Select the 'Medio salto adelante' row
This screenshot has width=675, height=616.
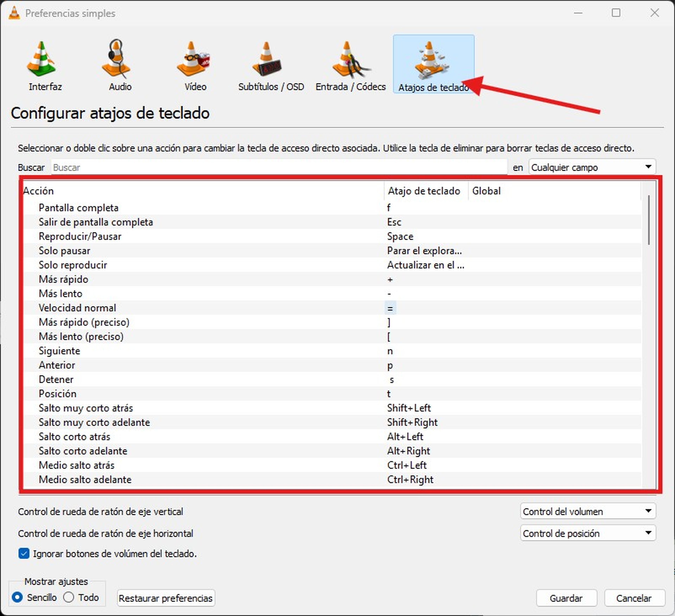pyautogui.click(x=332, y=479)
